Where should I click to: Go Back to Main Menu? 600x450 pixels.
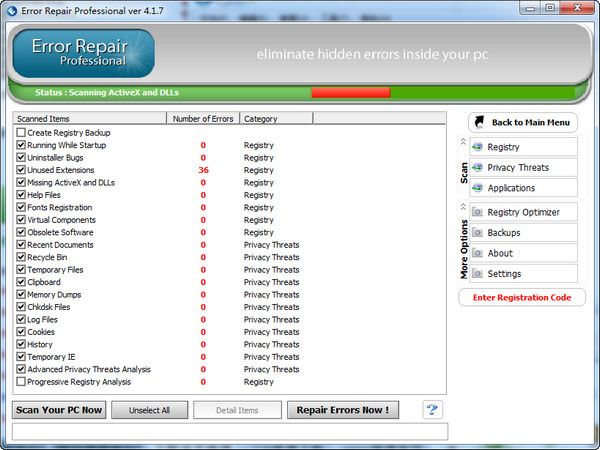click(523, 122)
